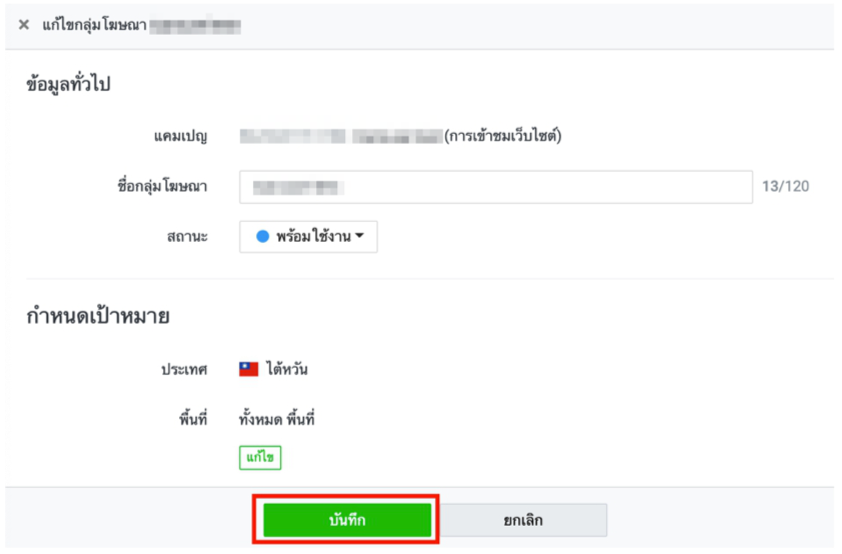Viewport: 842px width, 554px height.
Task: Click the กำหนดเป้าหมาย section heading
Action: 98,316
